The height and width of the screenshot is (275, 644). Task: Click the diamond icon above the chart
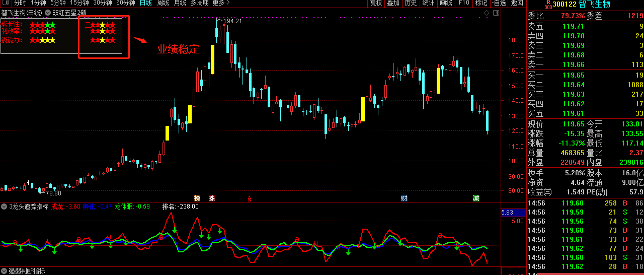[486, 13]
